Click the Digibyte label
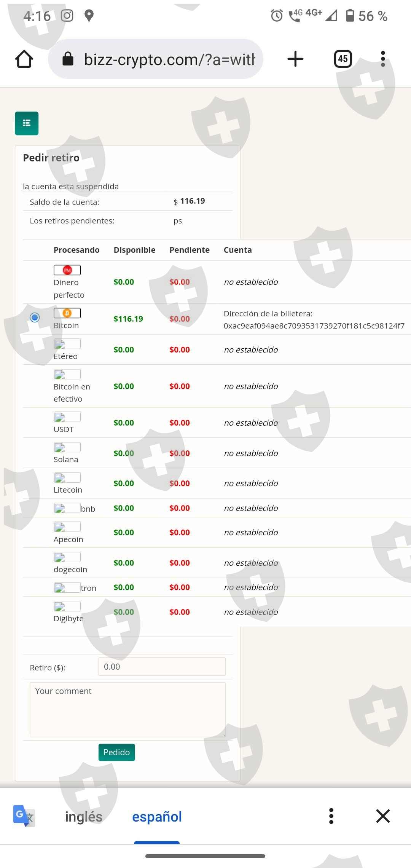This screenshot has width=411, height=868. pyautogui.click(x=68, y=619)
